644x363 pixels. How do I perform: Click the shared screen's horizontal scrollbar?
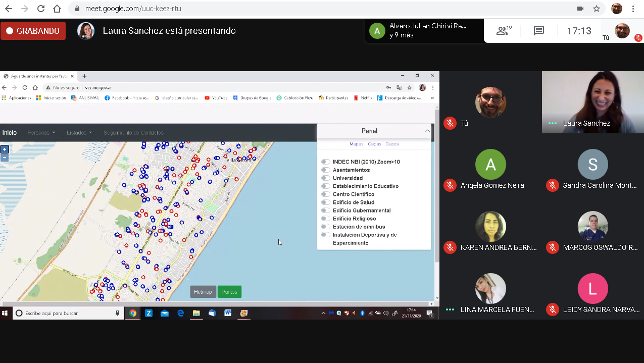217,304
